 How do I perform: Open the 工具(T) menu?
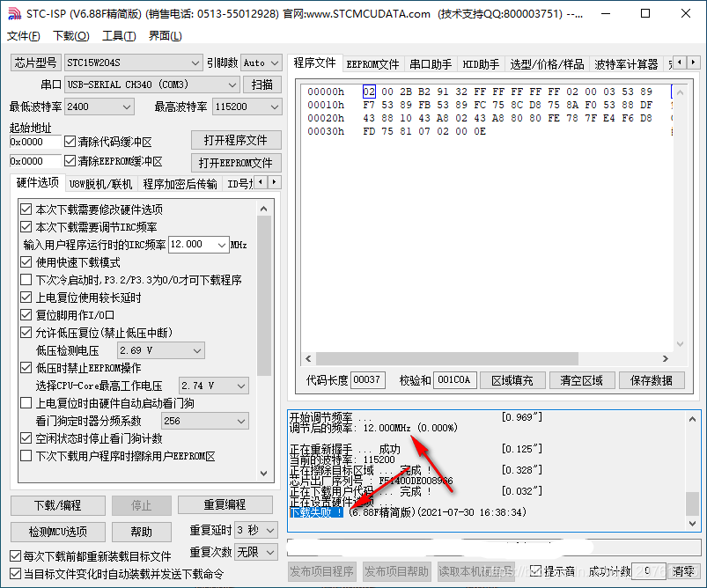pos(119,35)
